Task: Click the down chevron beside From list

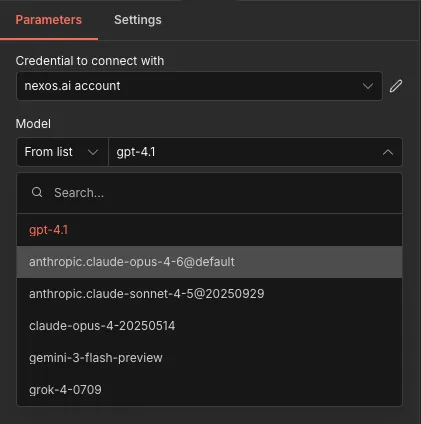Action: (x=93, y=152)
